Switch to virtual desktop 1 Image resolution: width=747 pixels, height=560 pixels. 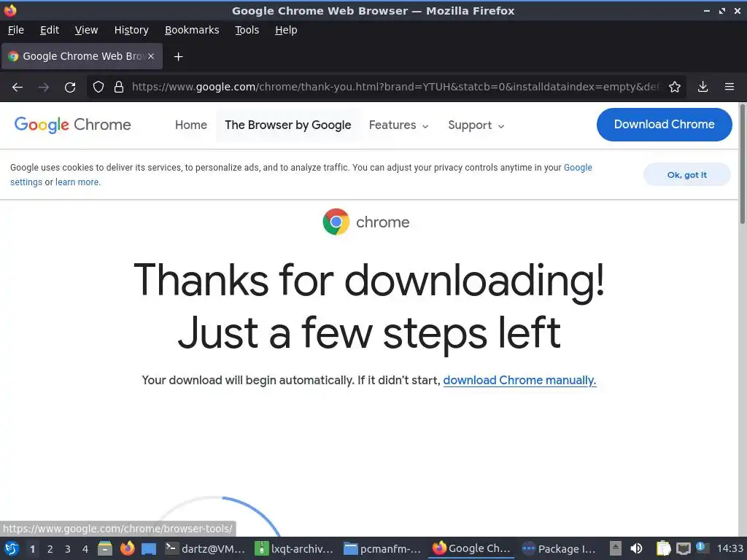click(32, 548)
